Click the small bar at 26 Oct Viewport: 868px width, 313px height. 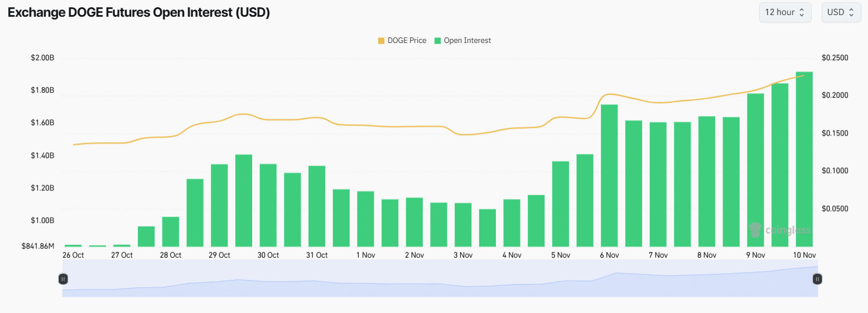(x=73, y=245)
